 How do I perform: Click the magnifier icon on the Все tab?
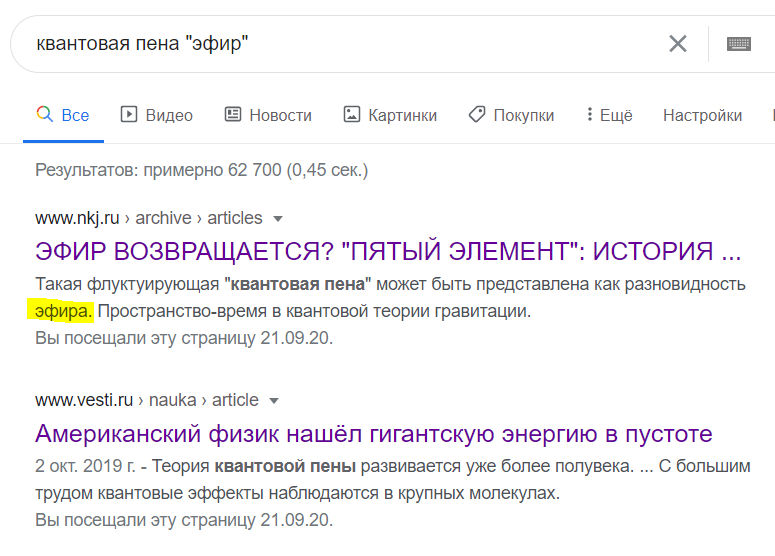[x=44, y=115]
